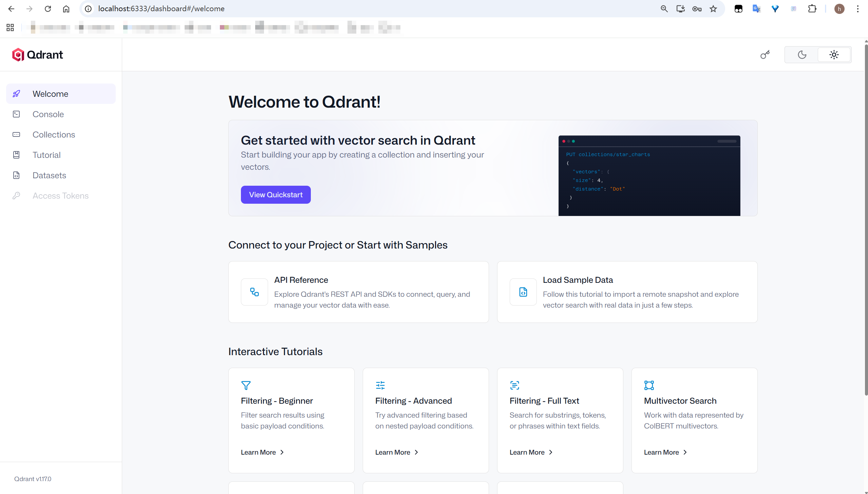Switch to light mode sun toggle

834,55
